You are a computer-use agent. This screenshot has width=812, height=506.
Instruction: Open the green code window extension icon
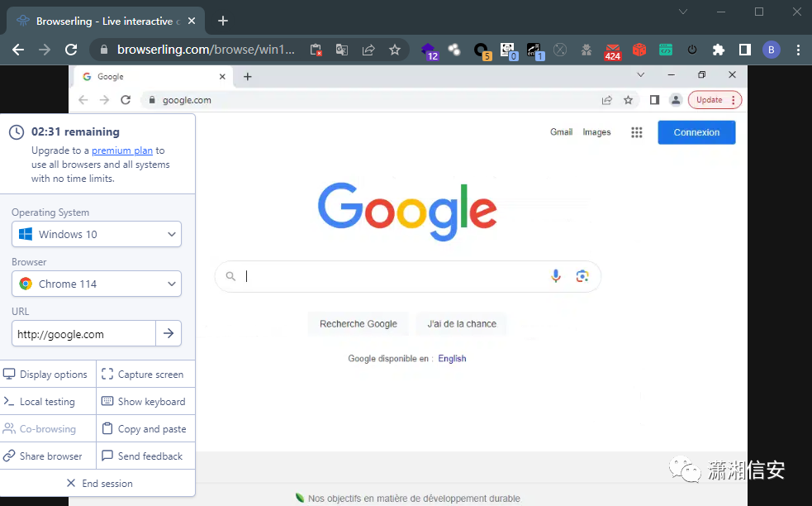(666, 50)
